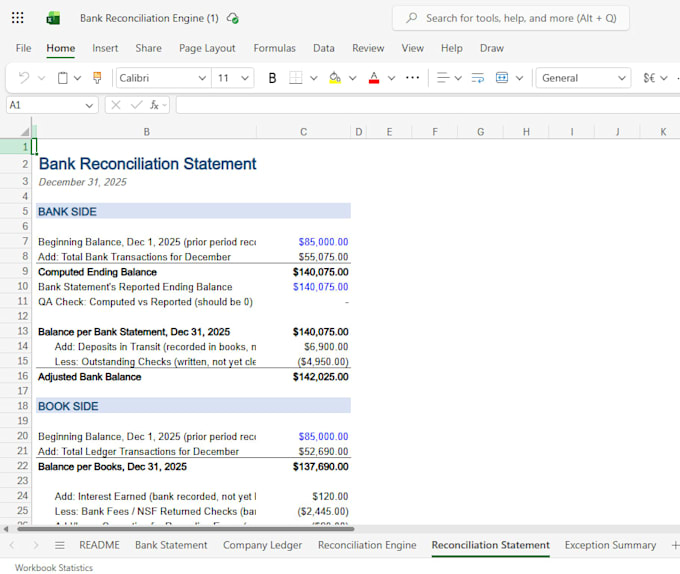Image resolution: width=680 pixels, height=574 pixels.
Task: Select row 9 header
Action: point(16,272)
